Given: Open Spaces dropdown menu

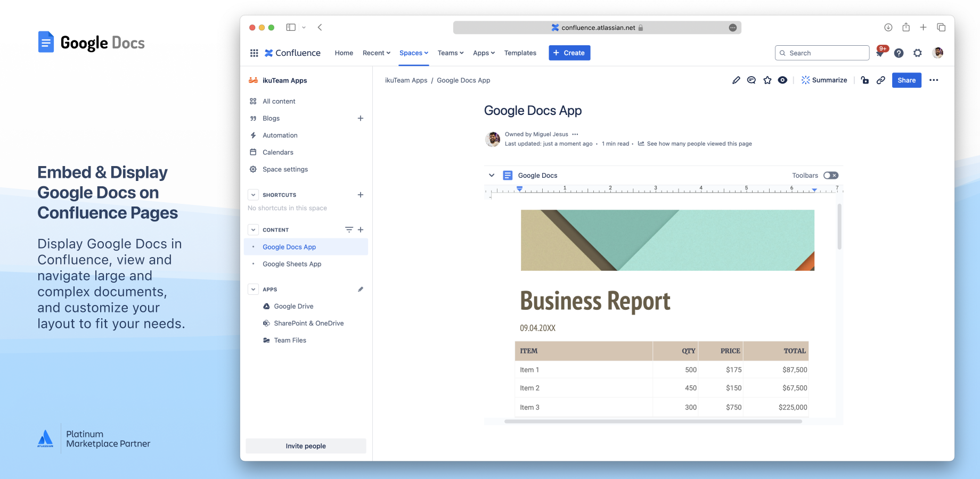Looking at the screenshot, I should (414, 53).
